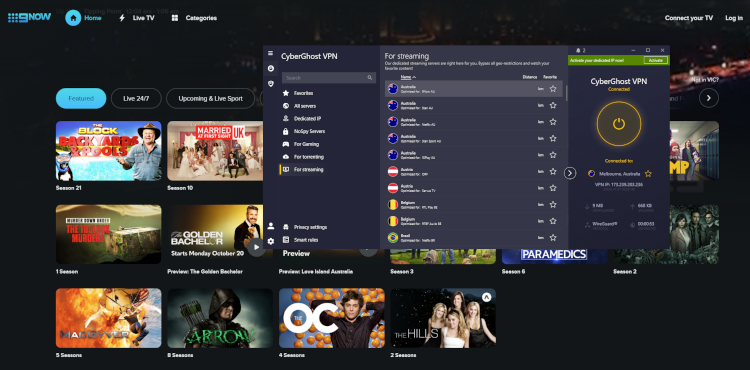Image resolution: width=750 pixels, height=370 pixels.
Task: Open Categories on 9Now
Action: (x=201, y=18)
